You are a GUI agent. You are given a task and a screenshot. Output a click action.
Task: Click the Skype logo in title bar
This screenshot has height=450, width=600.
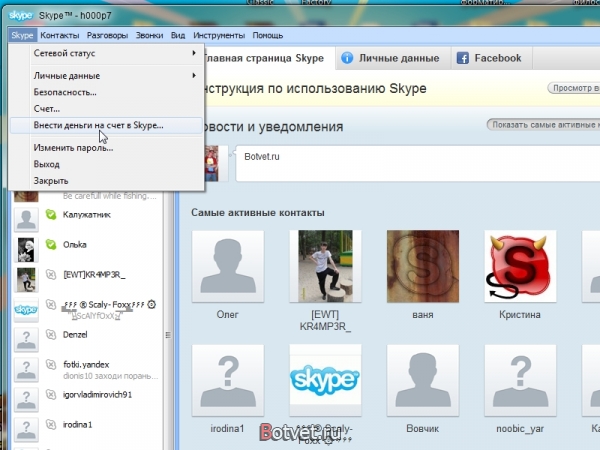tap(21, 15)
